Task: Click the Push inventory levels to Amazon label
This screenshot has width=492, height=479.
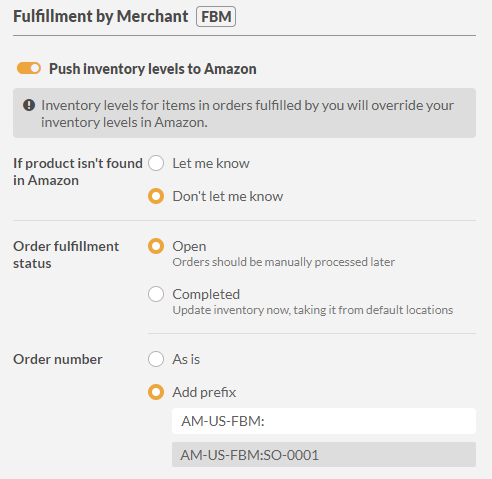Action: click(x=153, y=69)
